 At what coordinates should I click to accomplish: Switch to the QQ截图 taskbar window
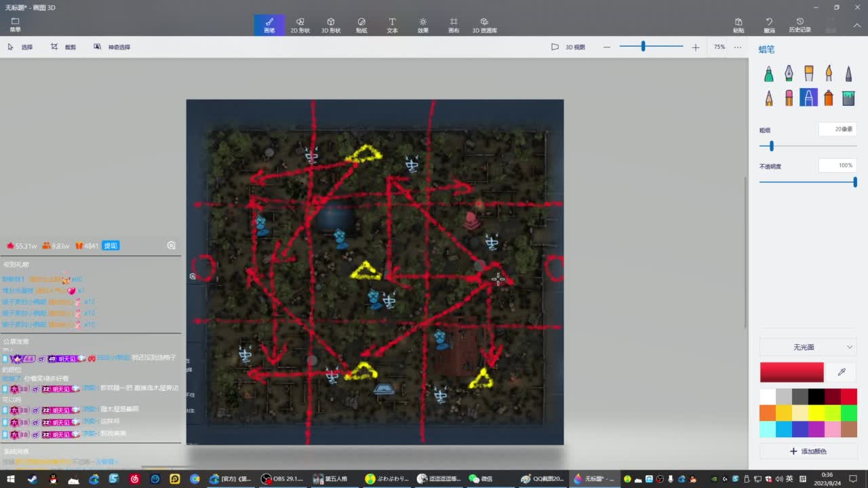coord(542,479)
